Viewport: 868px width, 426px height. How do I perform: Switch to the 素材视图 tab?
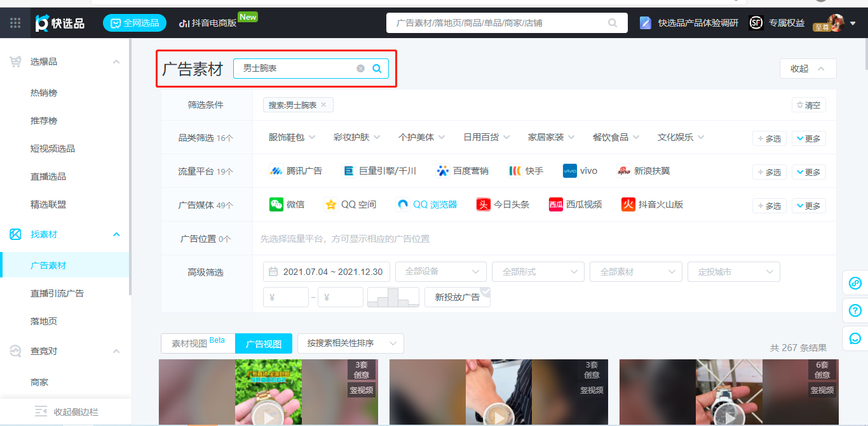[198, 343]
